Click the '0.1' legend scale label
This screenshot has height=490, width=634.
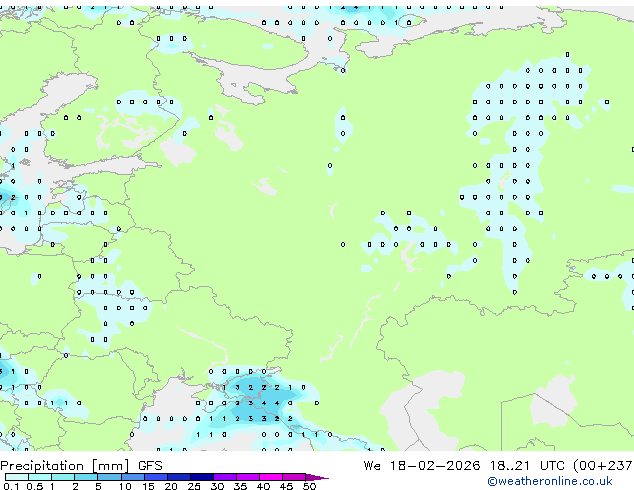click(x=11, y=486)
